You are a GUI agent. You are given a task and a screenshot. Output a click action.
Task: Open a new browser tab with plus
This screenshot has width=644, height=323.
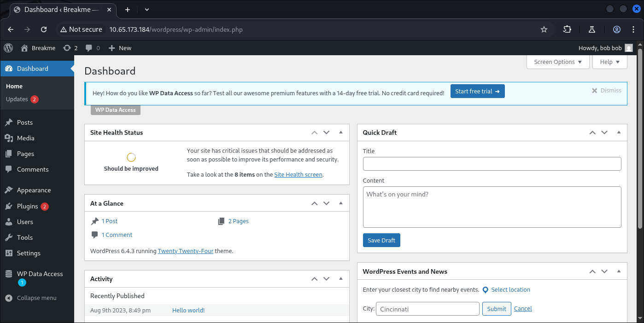(128, 9)
